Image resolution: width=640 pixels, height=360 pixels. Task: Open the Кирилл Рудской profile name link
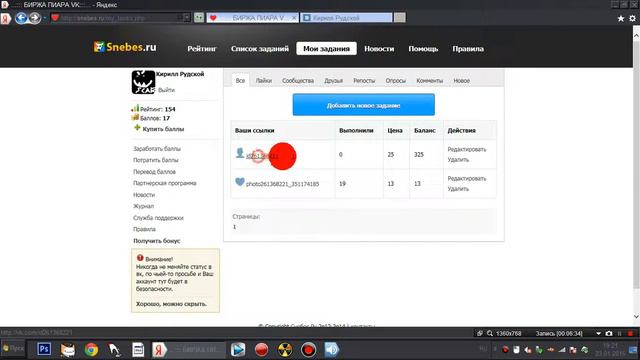coord(180,74)
